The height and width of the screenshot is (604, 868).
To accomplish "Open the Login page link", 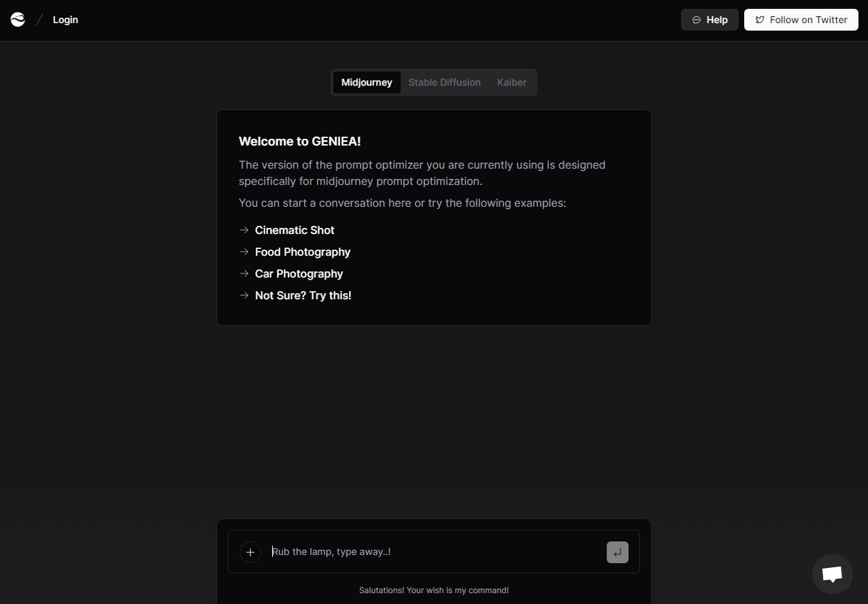I will pos(65,20).
